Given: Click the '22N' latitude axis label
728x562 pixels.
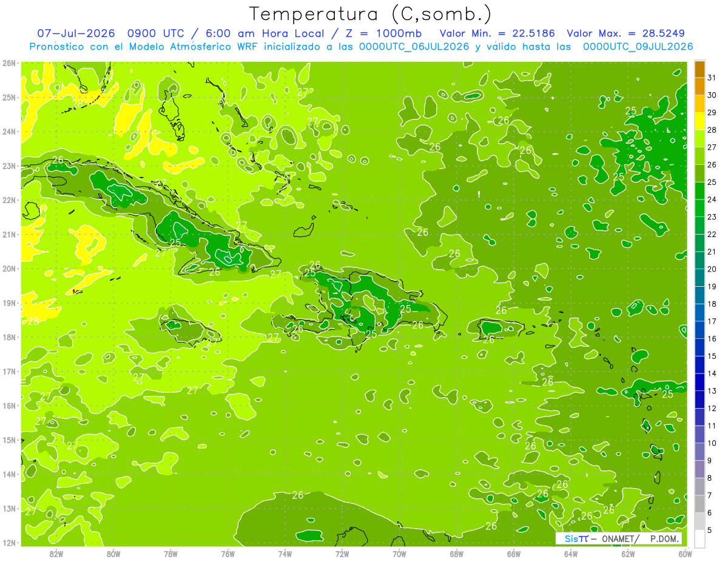Looking at the screenshot, I should point(9,200).
